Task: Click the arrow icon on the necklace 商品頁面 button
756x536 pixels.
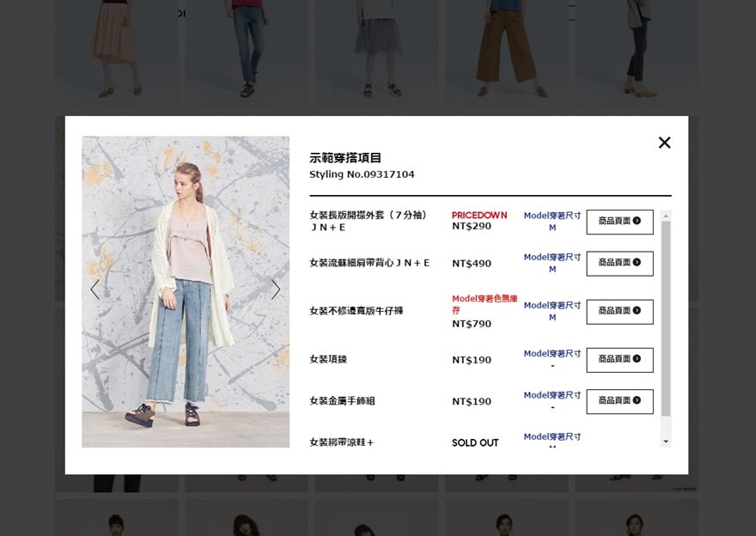Action: [x=637, y=358]
